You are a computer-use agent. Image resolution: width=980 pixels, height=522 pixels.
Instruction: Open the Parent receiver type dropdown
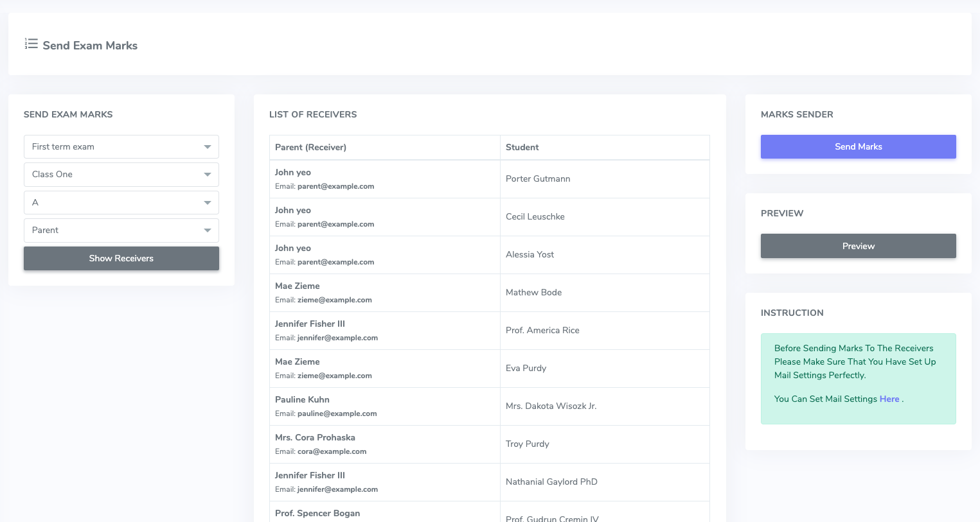pyautogui.click(x=121, y=231)
